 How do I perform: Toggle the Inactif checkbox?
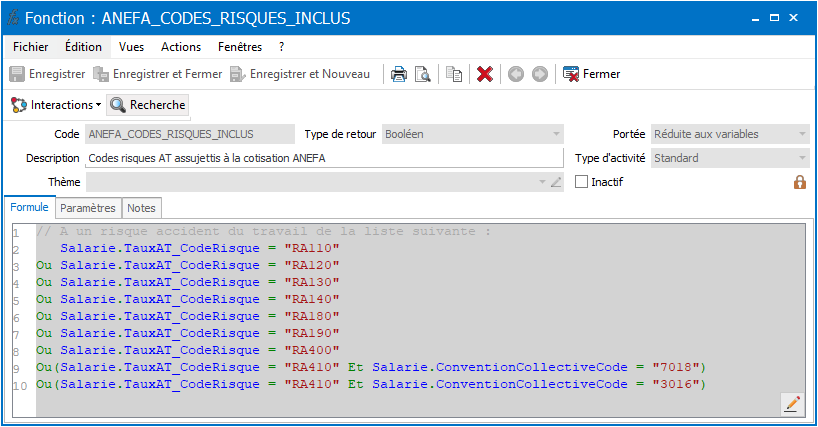click(x=581, y=182)
